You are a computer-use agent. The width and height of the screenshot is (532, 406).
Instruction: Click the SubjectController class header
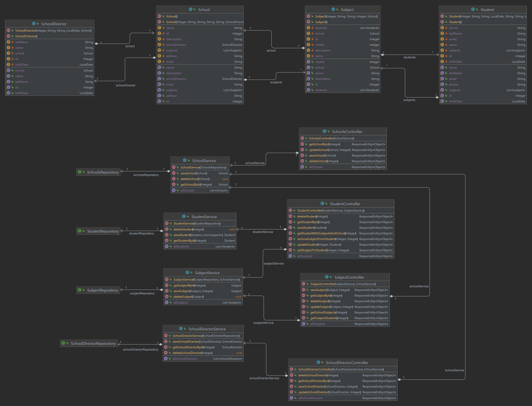(x=345, y=277)
